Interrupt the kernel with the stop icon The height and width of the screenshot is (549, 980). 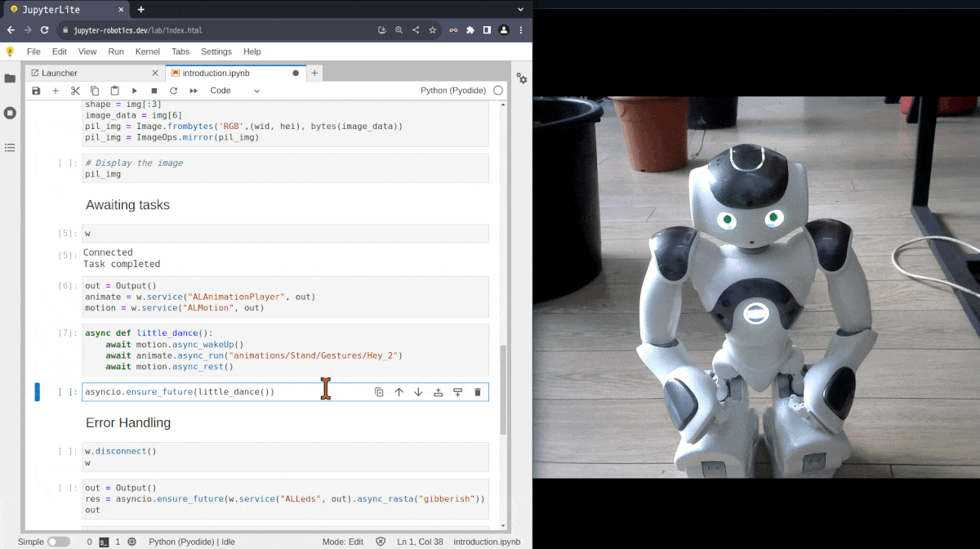[154, 91]
